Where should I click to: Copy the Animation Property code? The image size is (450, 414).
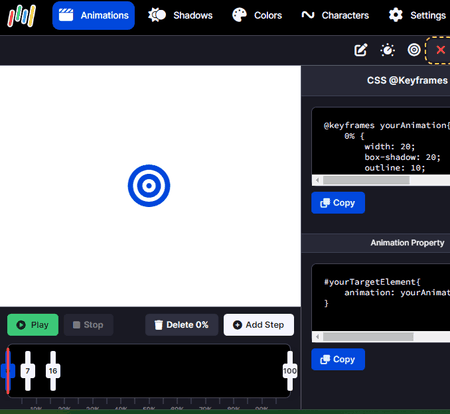tap(338, 359)
